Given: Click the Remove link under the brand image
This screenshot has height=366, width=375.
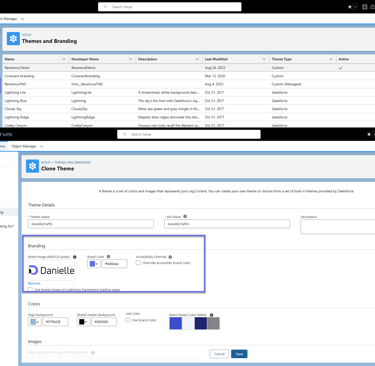Looking at the screenshot, I should pos(34,283).
